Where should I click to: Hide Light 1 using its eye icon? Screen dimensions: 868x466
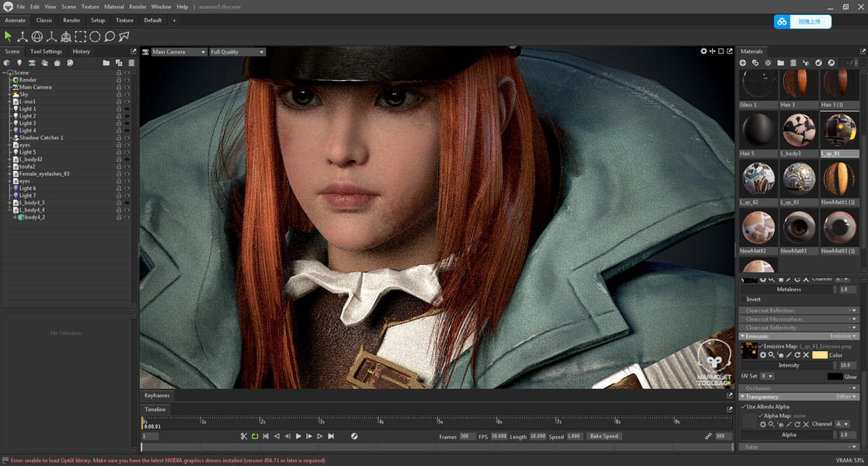coord(127,109)
